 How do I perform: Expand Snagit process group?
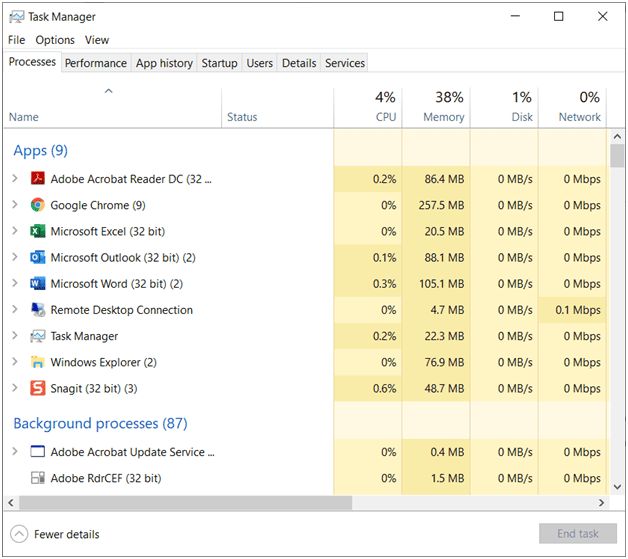click(15, 388)
